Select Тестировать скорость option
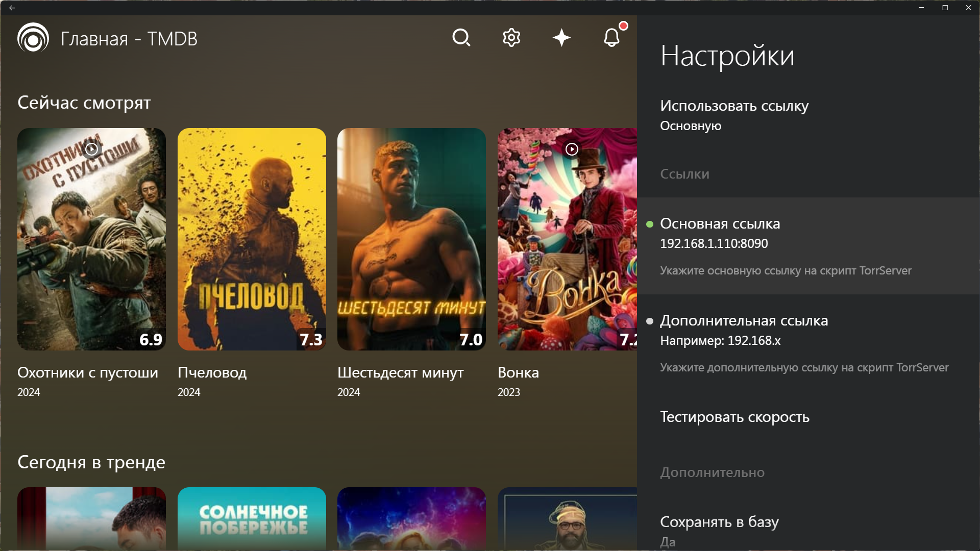This screenshot has width=980, height=551. [808, 417]
